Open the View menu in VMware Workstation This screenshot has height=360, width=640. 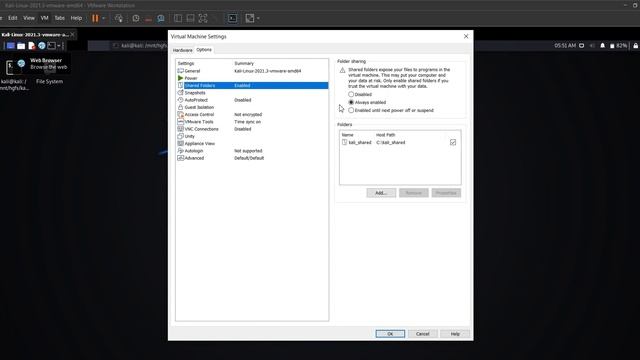(29, 18)
